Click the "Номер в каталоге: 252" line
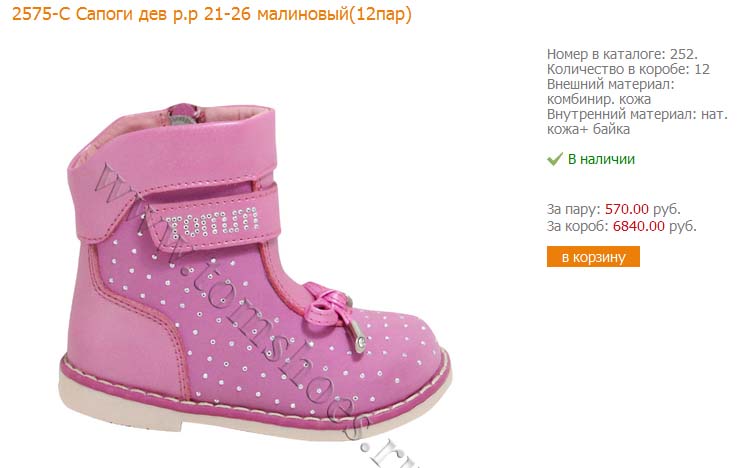The height and width of the screenshot is (468, 751). (x=622, y=53)
